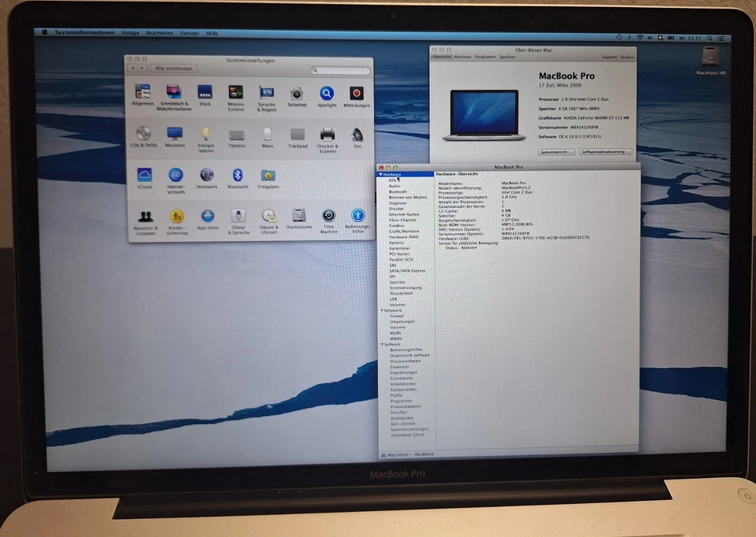Open the Ablage menu
This screenshot has width=756, height=537.
tap(132, 32)
